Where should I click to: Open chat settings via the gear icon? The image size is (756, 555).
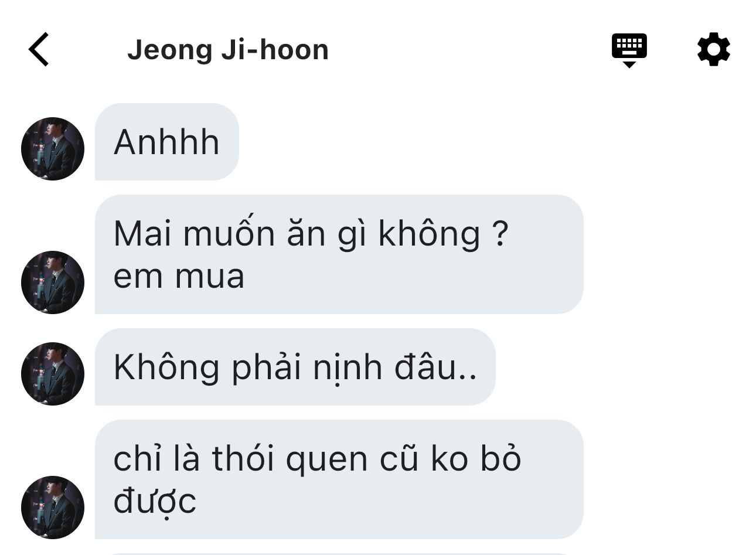[x=714, y=49]
